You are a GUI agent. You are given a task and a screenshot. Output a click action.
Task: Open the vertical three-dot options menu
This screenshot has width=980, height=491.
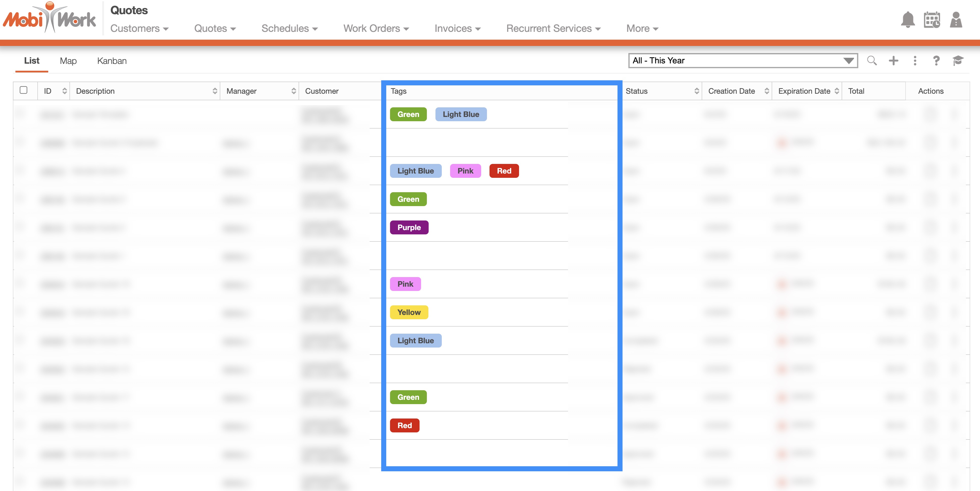(x=915, y=61)
